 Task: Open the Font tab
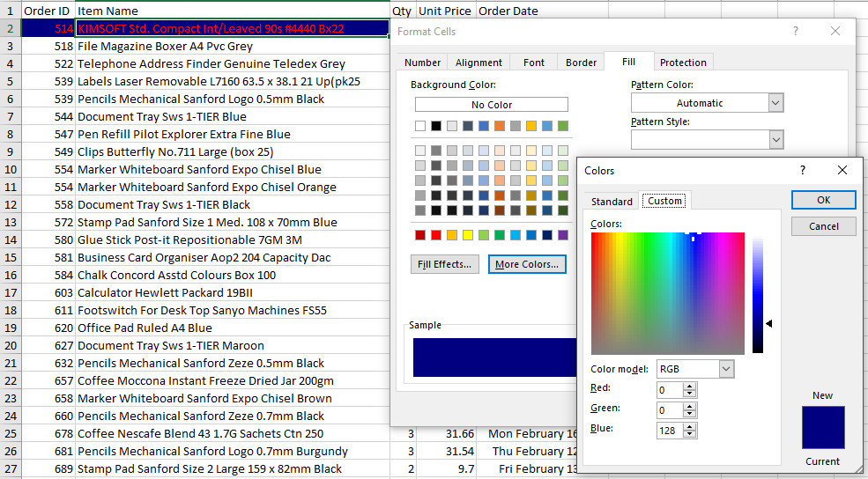pos(534,63)
